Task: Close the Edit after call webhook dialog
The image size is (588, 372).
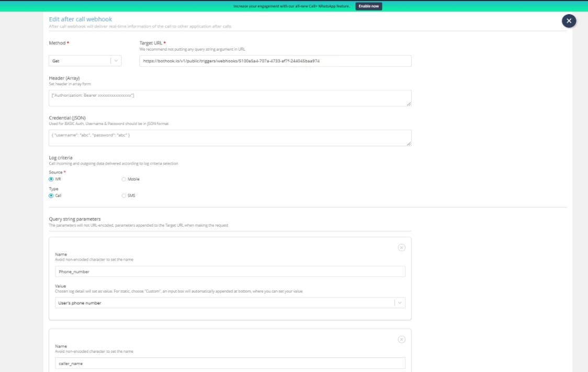Action: 569,21
